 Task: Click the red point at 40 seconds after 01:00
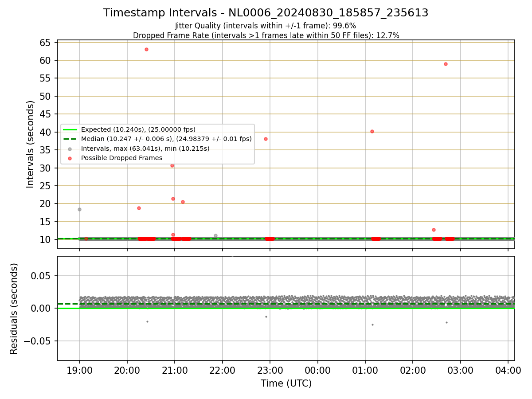[372, 131]
